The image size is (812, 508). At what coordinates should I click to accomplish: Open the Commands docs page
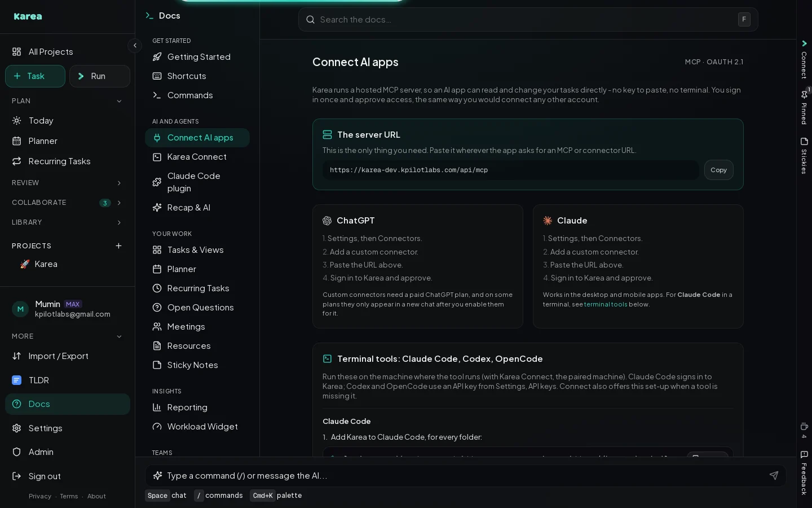[197, 95]
